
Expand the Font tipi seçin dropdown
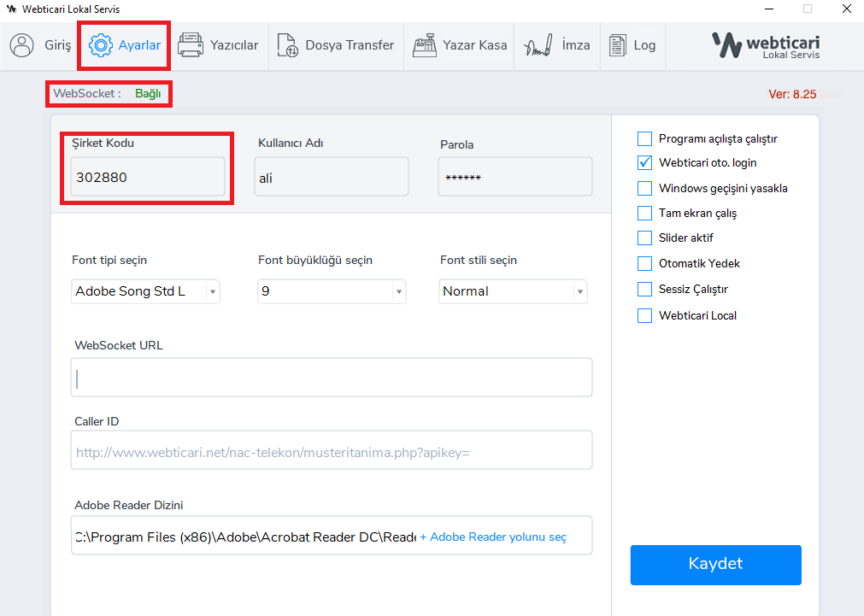coord(213,292)
